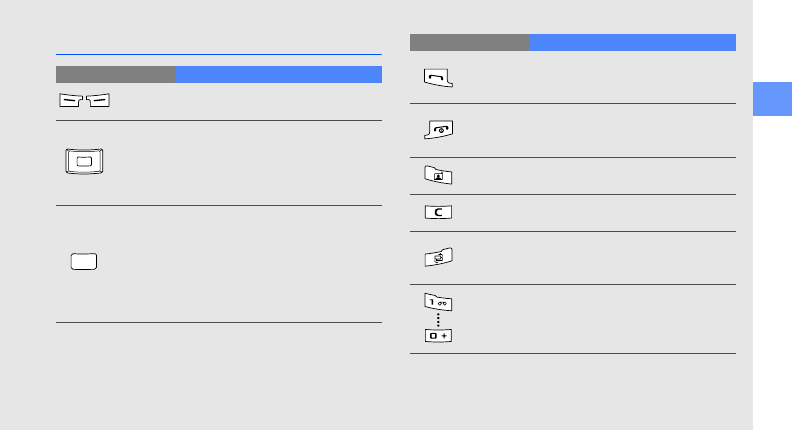Click the blue rule above left table
Viewport: 792px width, 430px height.
(219, 54)
